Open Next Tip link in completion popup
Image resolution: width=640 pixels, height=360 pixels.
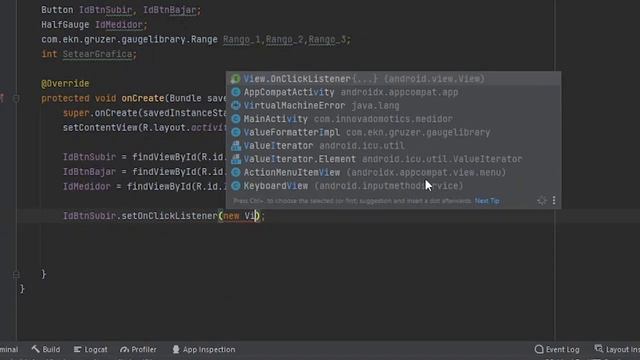tap(487, 201)
